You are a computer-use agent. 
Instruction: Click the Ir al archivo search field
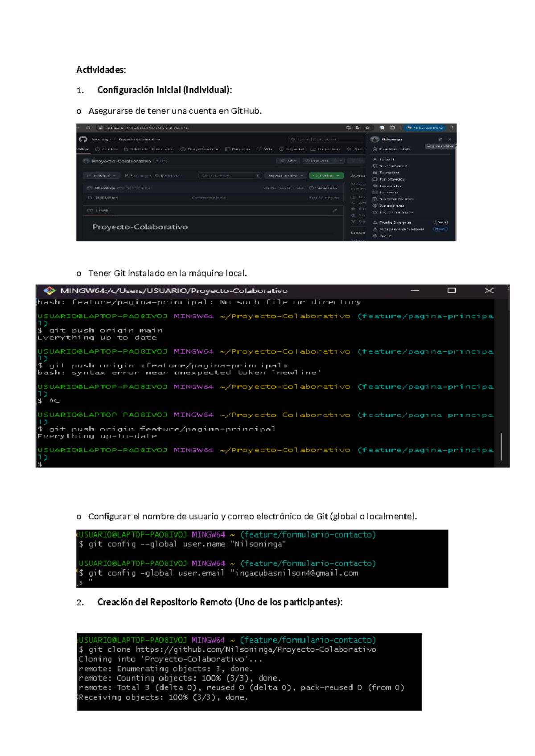coord(230,176)
